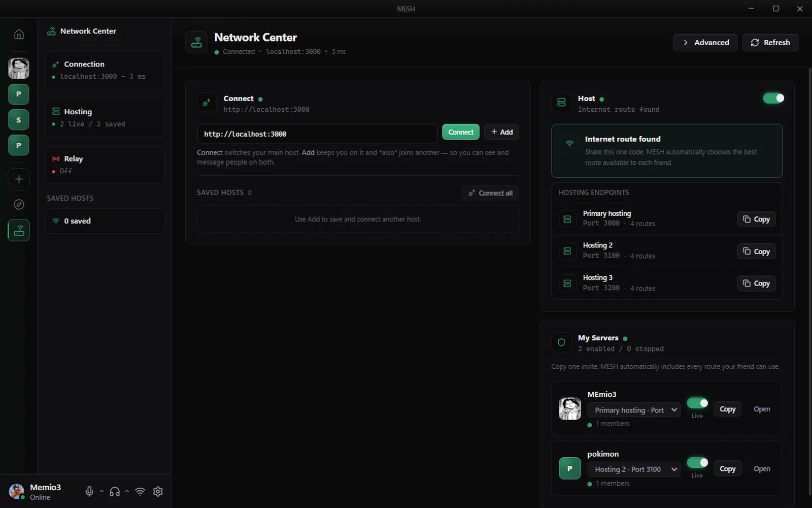The height and width of the screenshot is (508, 812).
Task: Click the plug icon in the Connect card
Action: coord(207,103)
